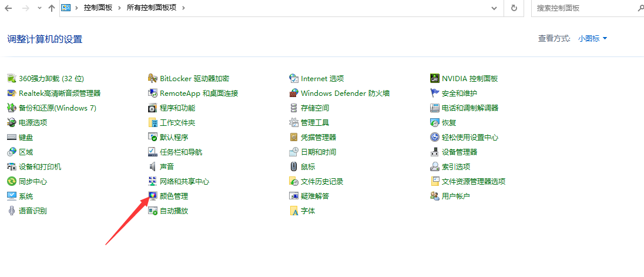Image resolution: width=644 pixels, height=277 pixels.
Task: Go up one level with up arrow
Action: pos(52,8)
